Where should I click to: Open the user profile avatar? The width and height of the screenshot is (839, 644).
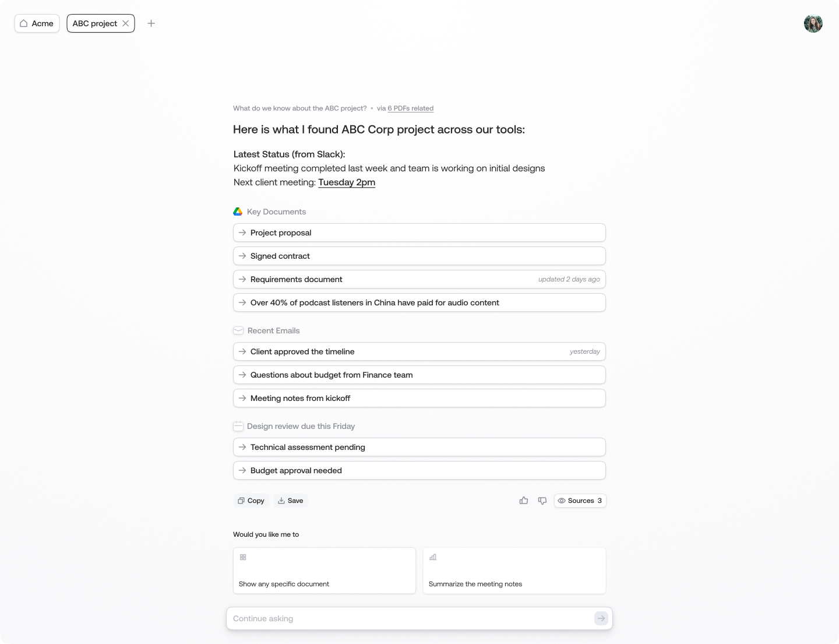[x=813, y=23]
